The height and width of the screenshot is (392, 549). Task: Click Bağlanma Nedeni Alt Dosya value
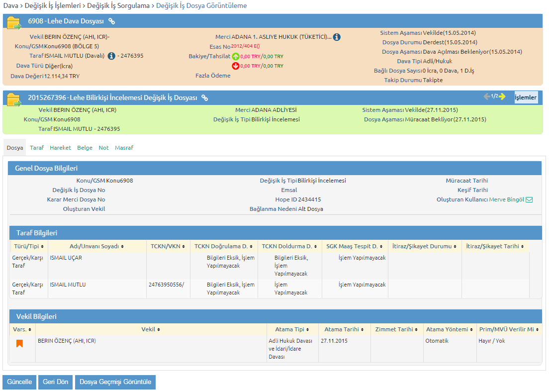coord(311,209)
